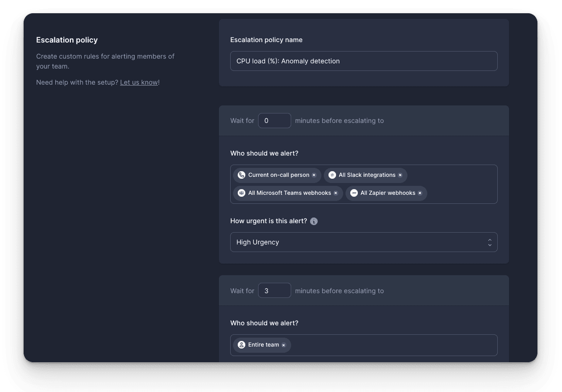Screen dimensions: 562x392
Task: Click the wait minutes field showing 3
Action: [x=275, y=290]
